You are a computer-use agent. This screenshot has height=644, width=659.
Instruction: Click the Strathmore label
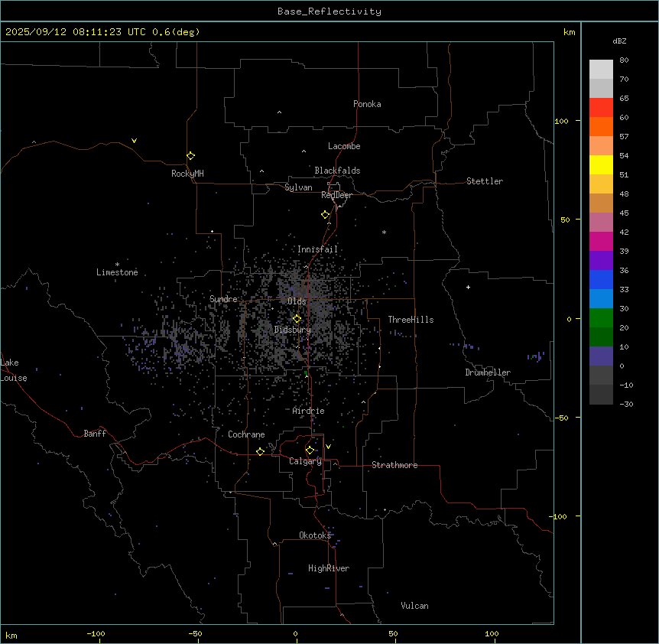(x=394, y=465)
